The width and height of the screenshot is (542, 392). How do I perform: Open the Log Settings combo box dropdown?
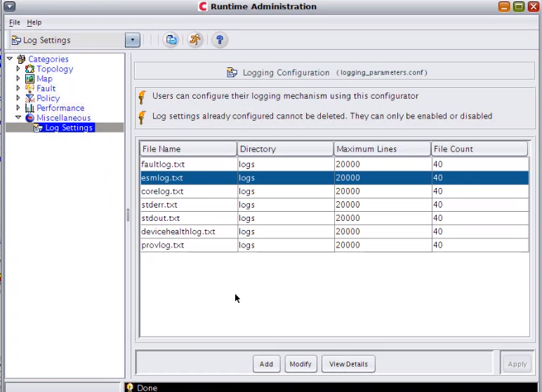point(133,40)
